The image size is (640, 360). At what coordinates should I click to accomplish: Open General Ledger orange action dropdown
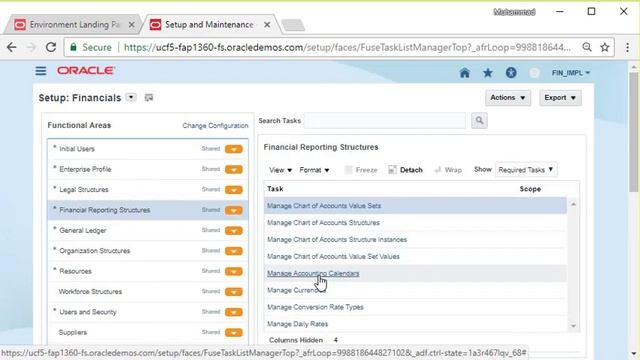(233, 231)
